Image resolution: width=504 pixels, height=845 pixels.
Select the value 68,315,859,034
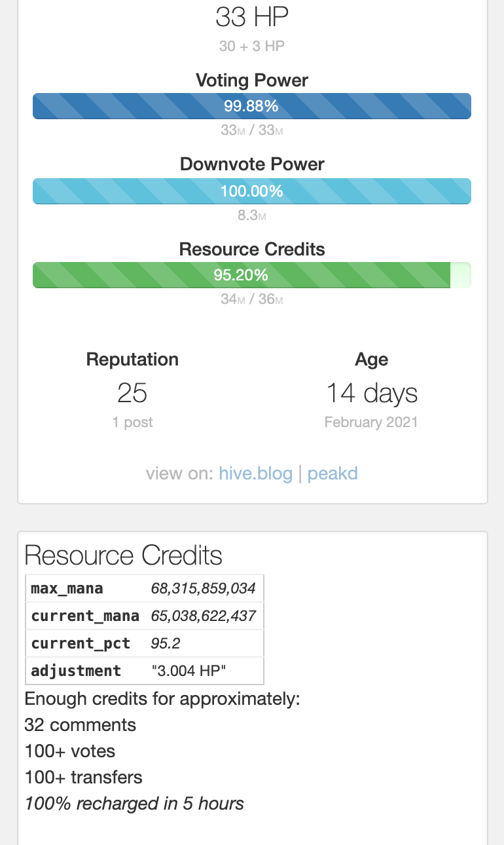(204, 588)
